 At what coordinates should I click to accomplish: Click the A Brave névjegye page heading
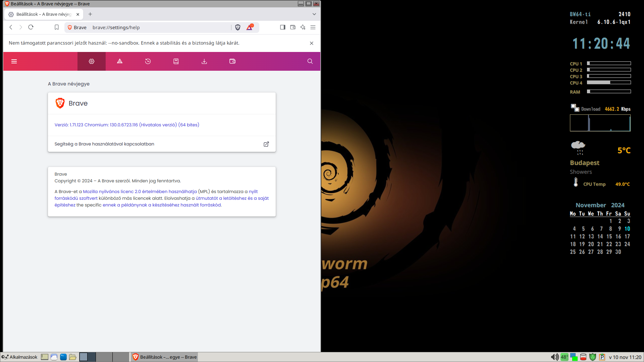point(69,84)
